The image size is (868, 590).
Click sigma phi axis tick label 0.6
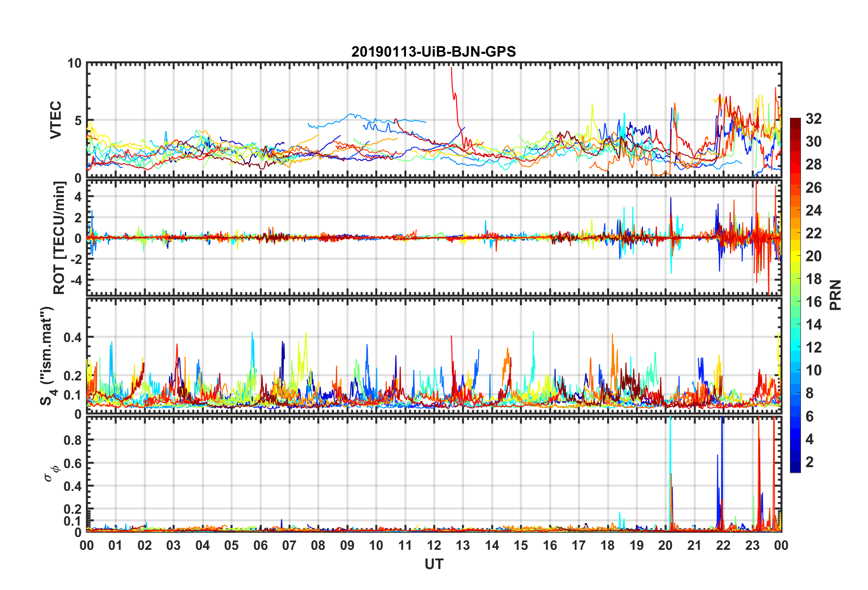[73, 463]
